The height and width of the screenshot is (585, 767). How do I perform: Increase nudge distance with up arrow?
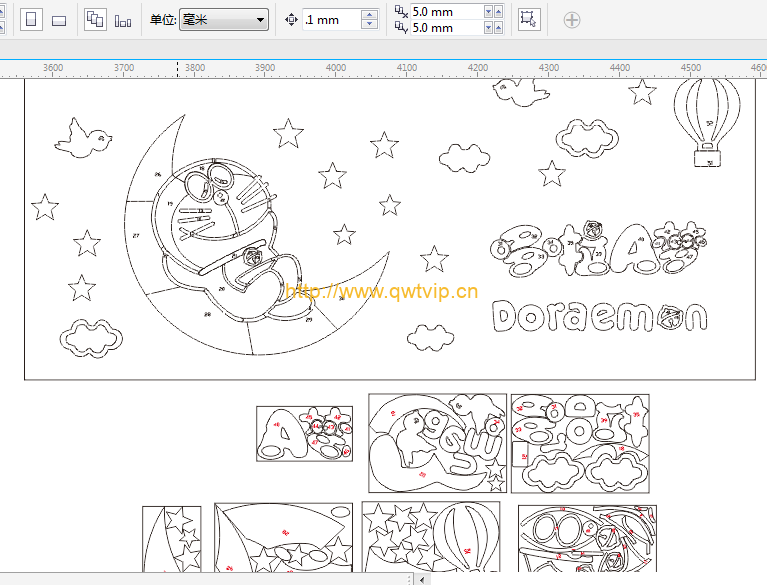click(x=370, y=15)
